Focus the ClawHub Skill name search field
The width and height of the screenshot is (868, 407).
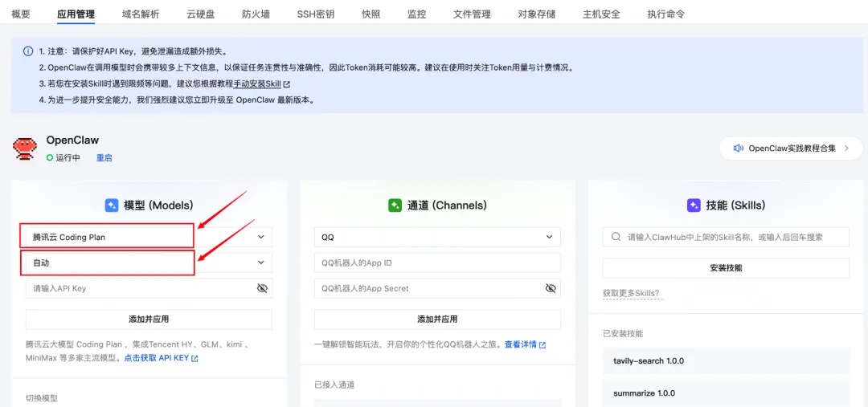(726, 237)
